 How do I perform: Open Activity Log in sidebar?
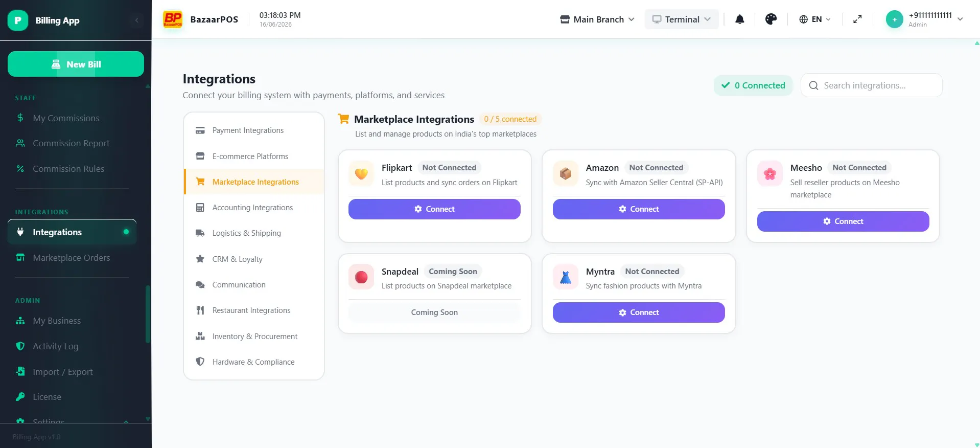tap(72, 346)
